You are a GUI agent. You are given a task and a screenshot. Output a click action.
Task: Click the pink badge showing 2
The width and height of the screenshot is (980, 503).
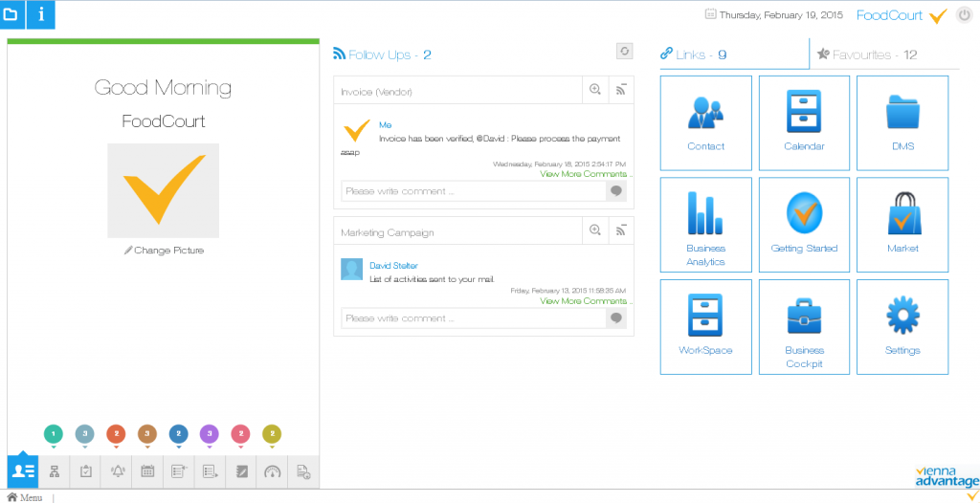tap(240, 433)
